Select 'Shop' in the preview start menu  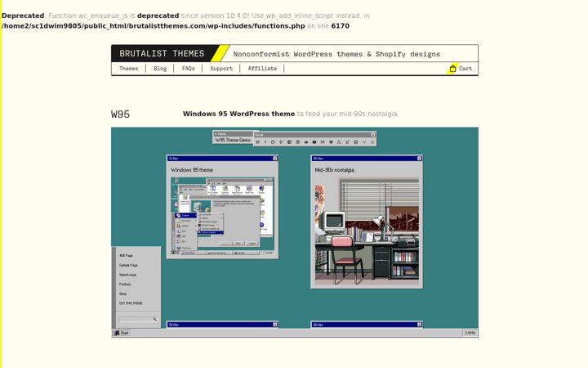(x=122, y=294)
